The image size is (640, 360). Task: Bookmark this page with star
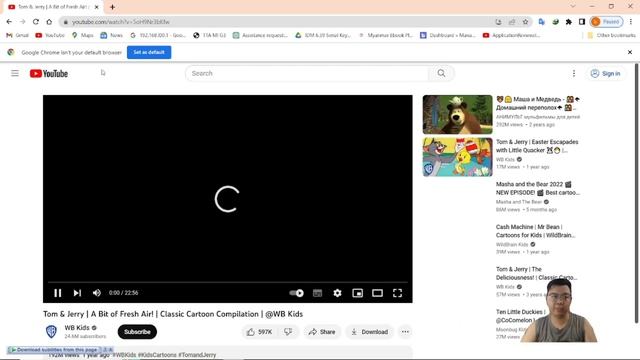pos(526,22)
